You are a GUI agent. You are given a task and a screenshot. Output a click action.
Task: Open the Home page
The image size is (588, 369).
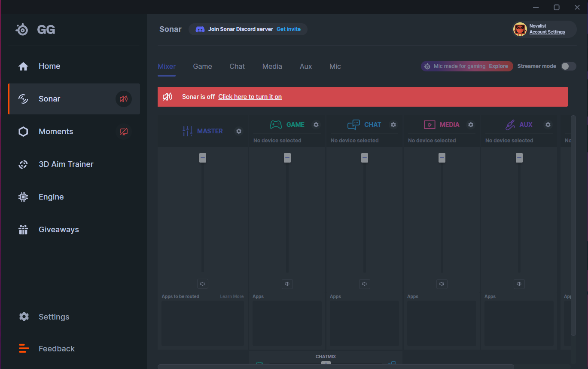point(74,66)
